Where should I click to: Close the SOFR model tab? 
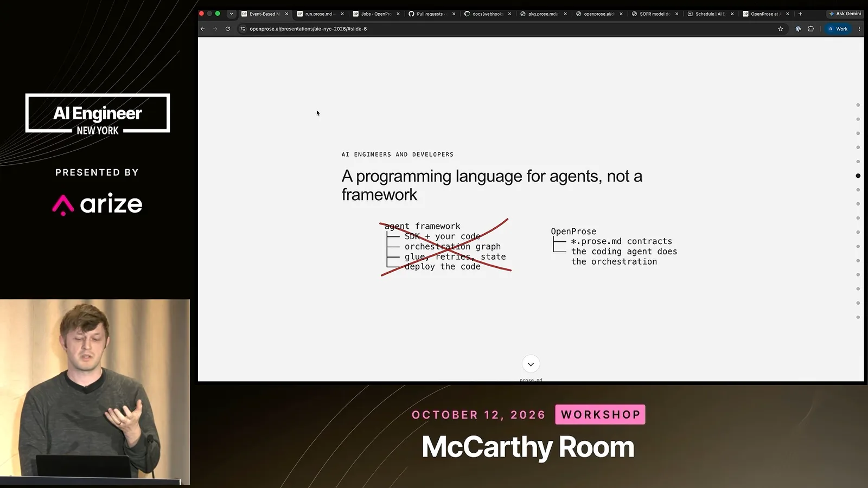click(x=677, y=14)
